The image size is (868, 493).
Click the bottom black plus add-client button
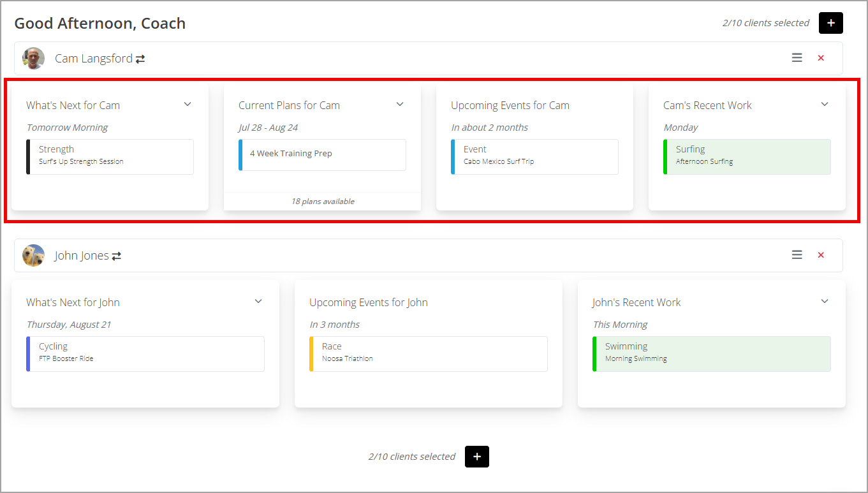point(477,457)
